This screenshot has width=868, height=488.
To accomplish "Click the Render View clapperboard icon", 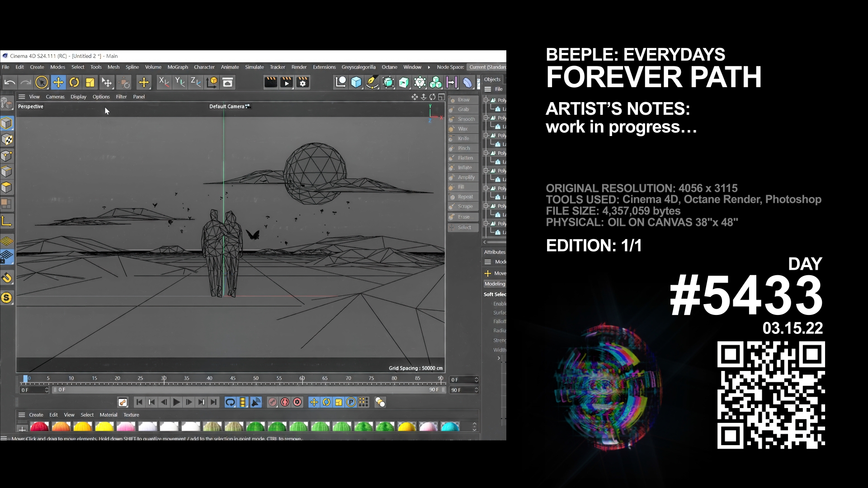I will click(x=270, y=82).
